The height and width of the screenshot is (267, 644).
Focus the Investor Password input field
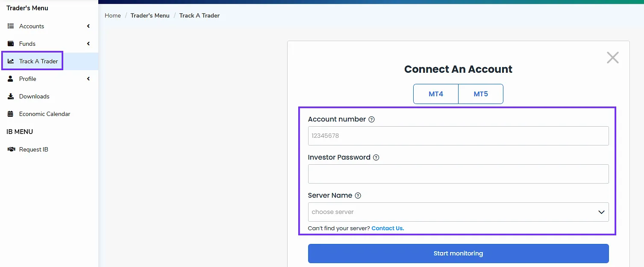tap(458, 174)
